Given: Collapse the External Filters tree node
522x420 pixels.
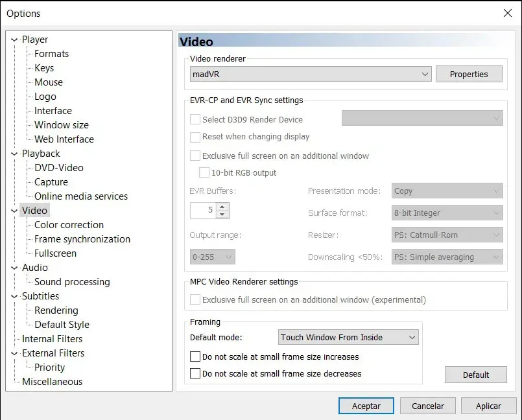Looking at the screenshot, I should pos(14,354).
